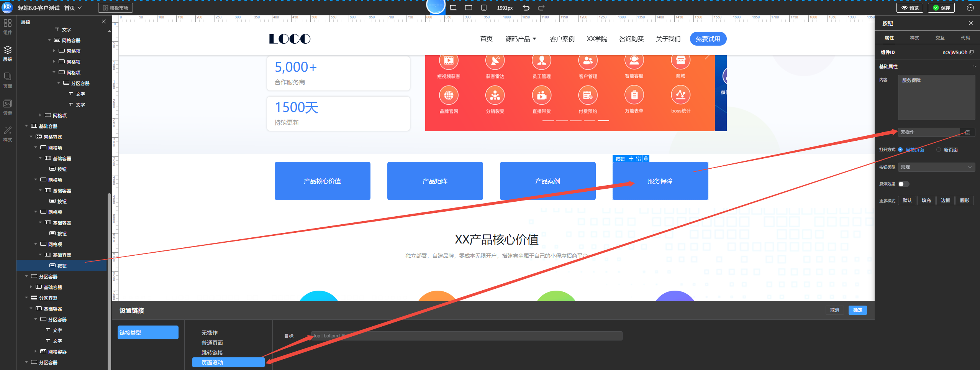The image size is (980, 370).
Task: Open link settings icon beside 无操作
Action: [968, 132]
